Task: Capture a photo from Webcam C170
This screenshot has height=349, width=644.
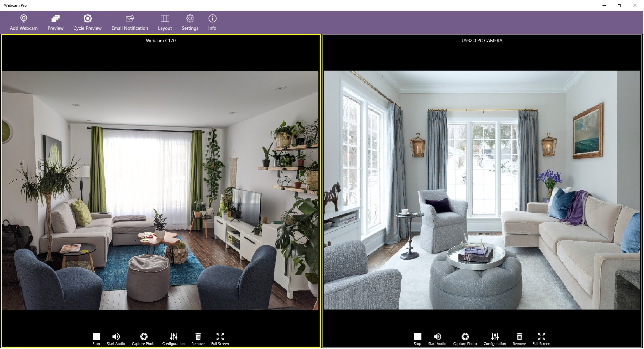Action: tap(144, 338)
